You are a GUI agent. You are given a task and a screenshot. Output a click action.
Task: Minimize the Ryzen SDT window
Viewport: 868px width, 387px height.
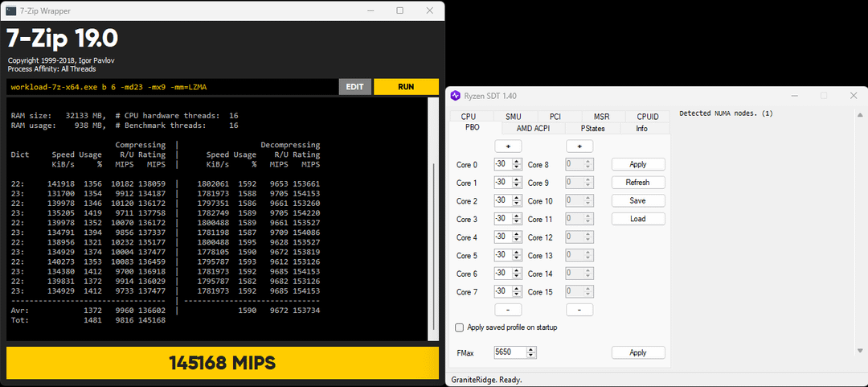click(x=792, y=96)
